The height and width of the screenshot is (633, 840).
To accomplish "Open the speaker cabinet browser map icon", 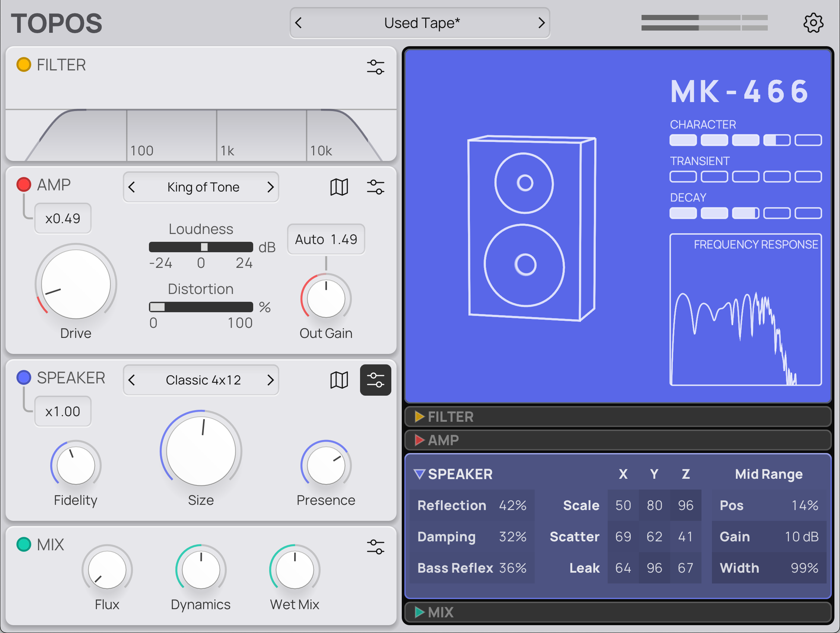I will (x=339, y=380).
